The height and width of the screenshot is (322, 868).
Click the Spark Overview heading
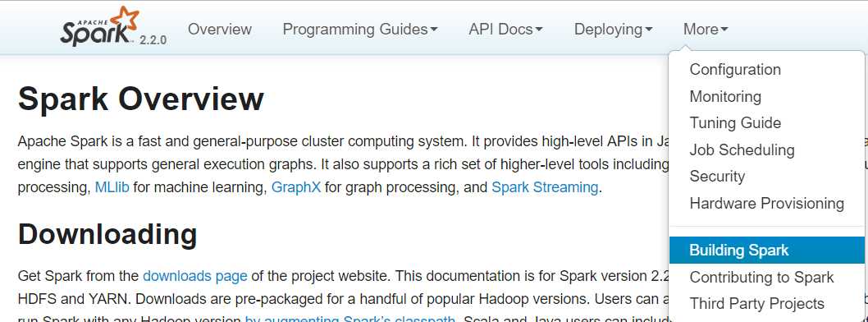(140, 99)
